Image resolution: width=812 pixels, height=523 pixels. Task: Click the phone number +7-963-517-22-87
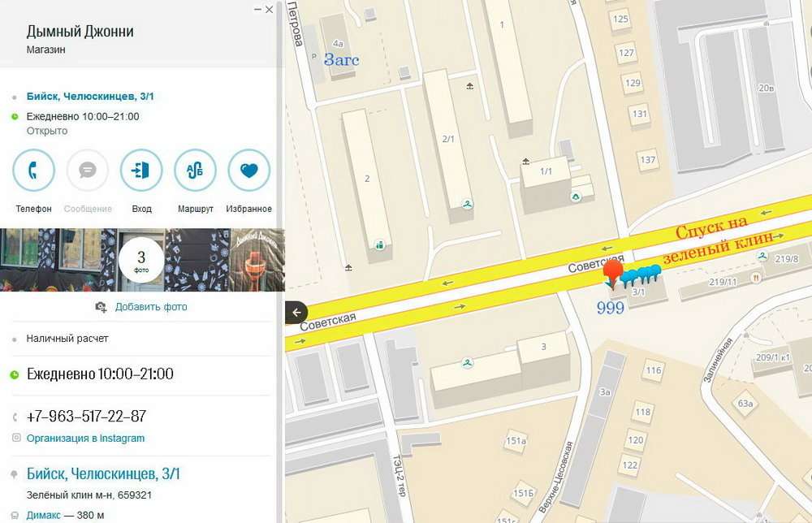pos(86,417)
